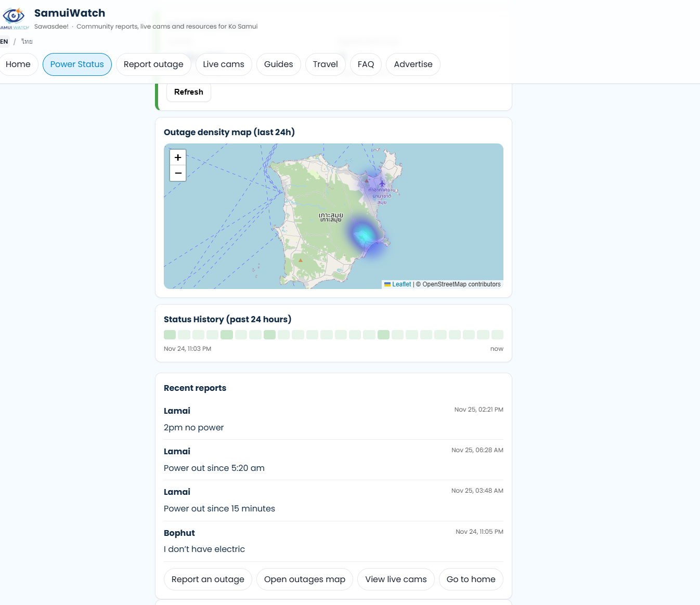The width and height of the screenshot is (700, 605).
Task: Zoom in on the outage map
Action: tap(178, 157)
